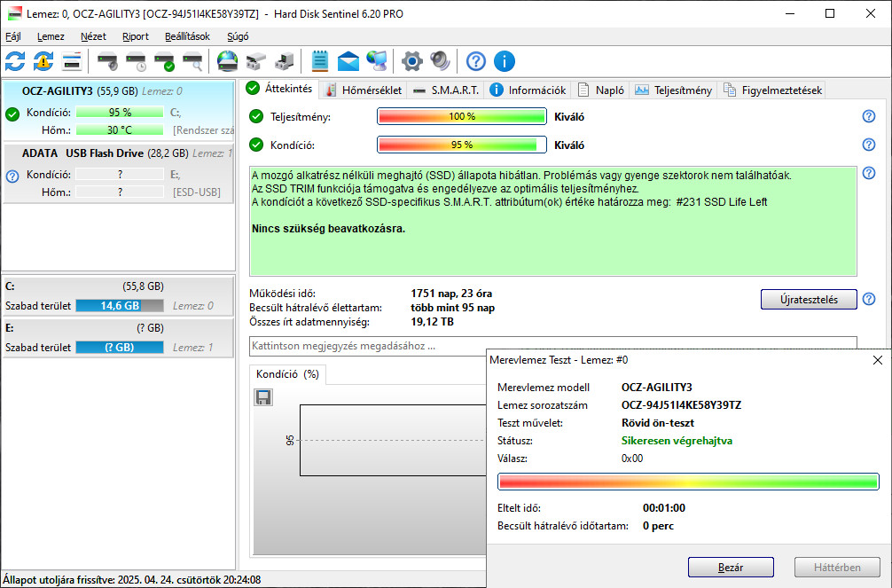
Task: Click the globe over disk toolbar icon
Action: 228,61
